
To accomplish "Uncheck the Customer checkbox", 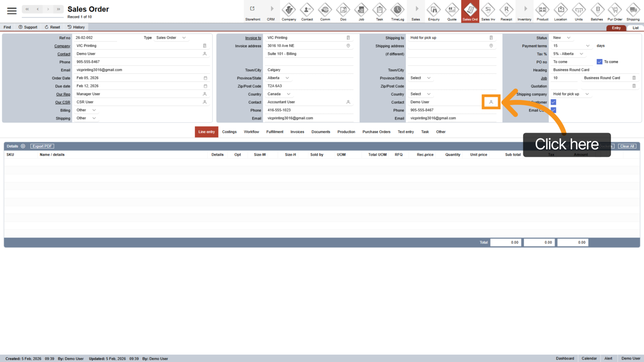I will pos(553,102).
